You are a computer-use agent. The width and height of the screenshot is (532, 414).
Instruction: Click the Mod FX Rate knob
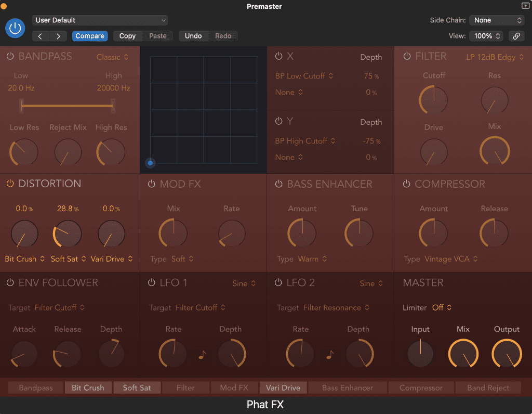[x=232, y=234]
